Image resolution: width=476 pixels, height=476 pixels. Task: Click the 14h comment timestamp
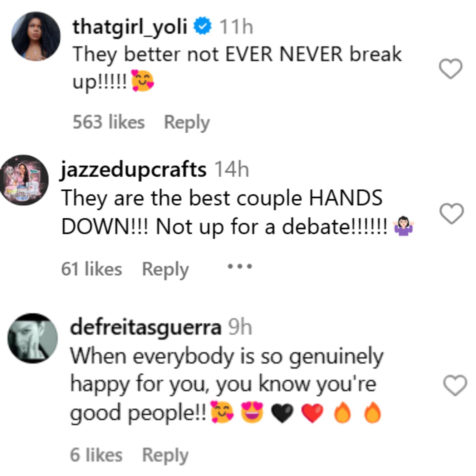pyautogui.click(x=231, y=170)
